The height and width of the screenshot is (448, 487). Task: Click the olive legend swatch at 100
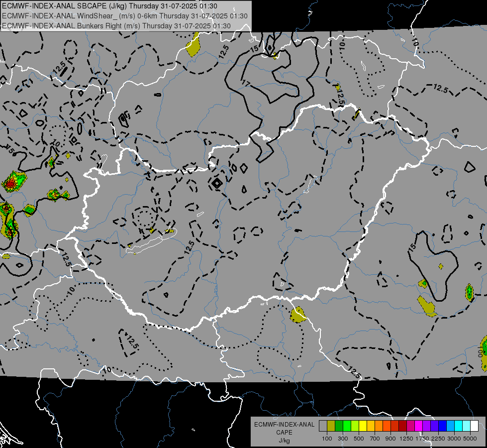(x=331, y=426)
